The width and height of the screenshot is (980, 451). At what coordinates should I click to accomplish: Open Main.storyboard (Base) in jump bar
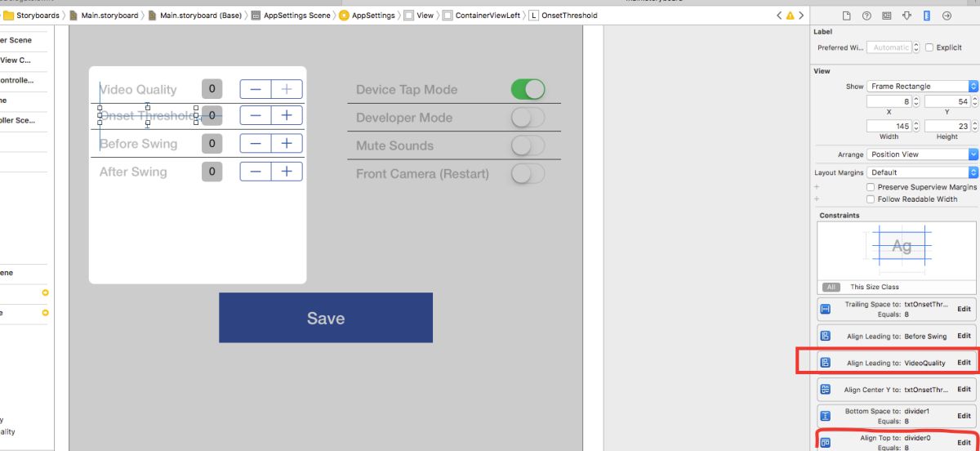point(194,16)
